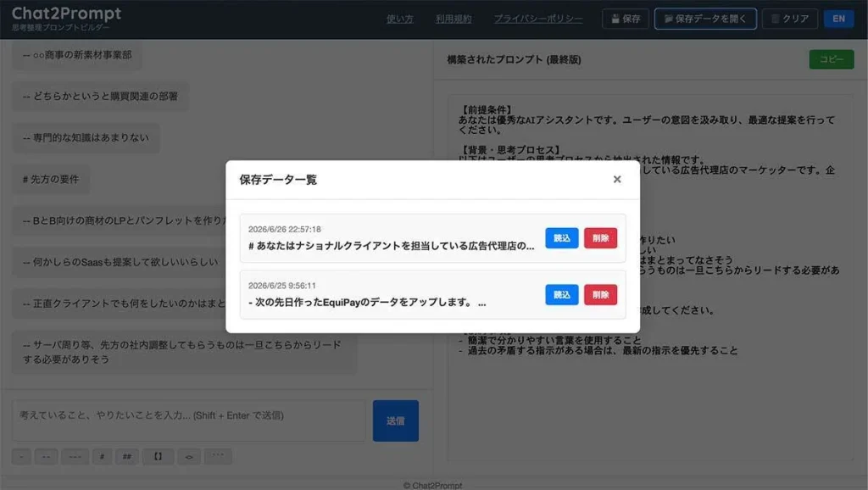Delete the 2026/6/26 22:57:18 saved entry
The height and width of the screenshot is (490, 868).
(600, 238)
